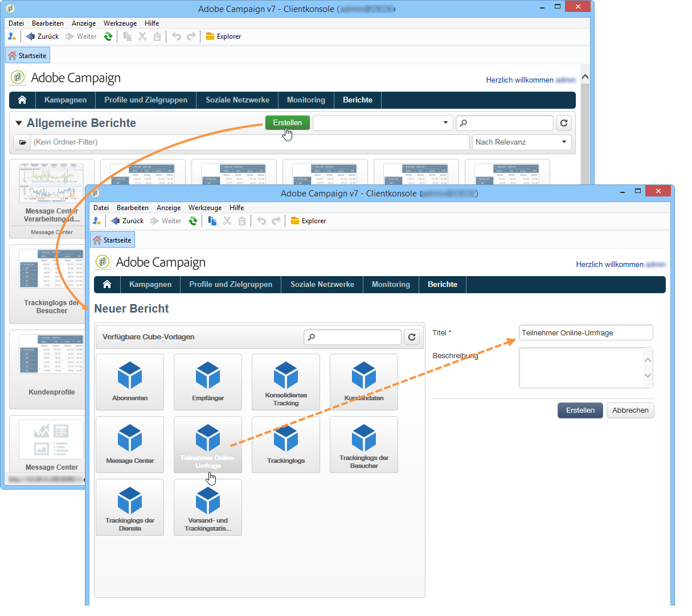Screen dimensions: 692x616
Task: Click the Titel input field
Action: pos(586,333)
